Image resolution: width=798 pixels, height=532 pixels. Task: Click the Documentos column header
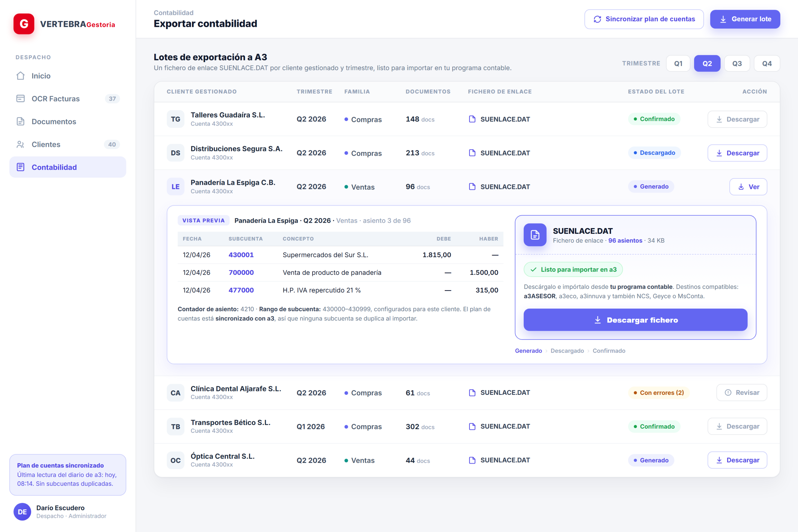point(428,92)
